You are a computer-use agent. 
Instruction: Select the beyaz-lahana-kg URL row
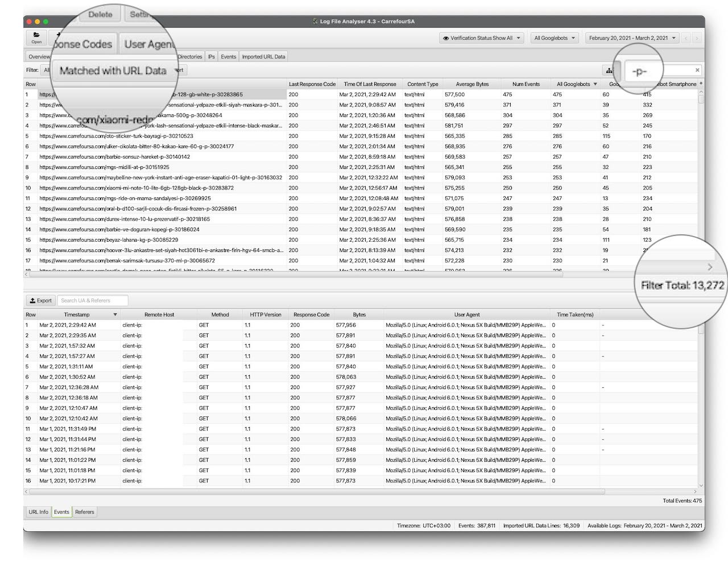pos(361,240)
